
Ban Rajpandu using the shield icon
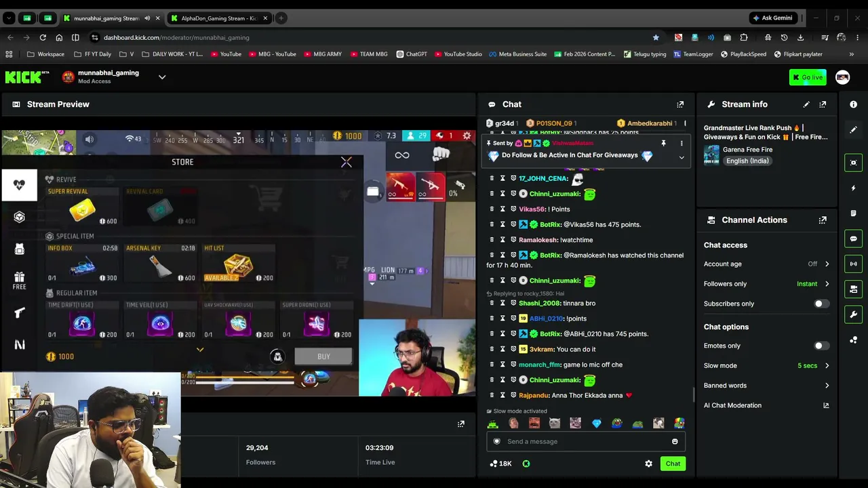(513, 395)
